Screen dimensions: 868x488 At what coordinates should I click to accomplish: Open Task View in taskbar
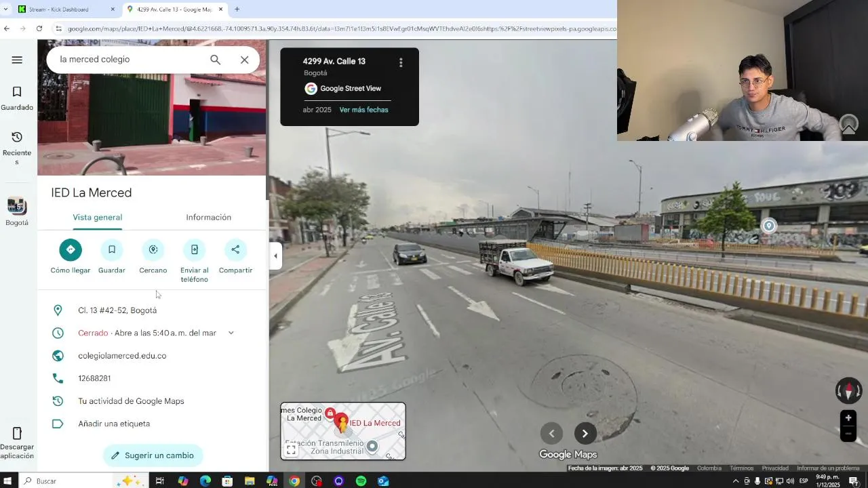160,481
